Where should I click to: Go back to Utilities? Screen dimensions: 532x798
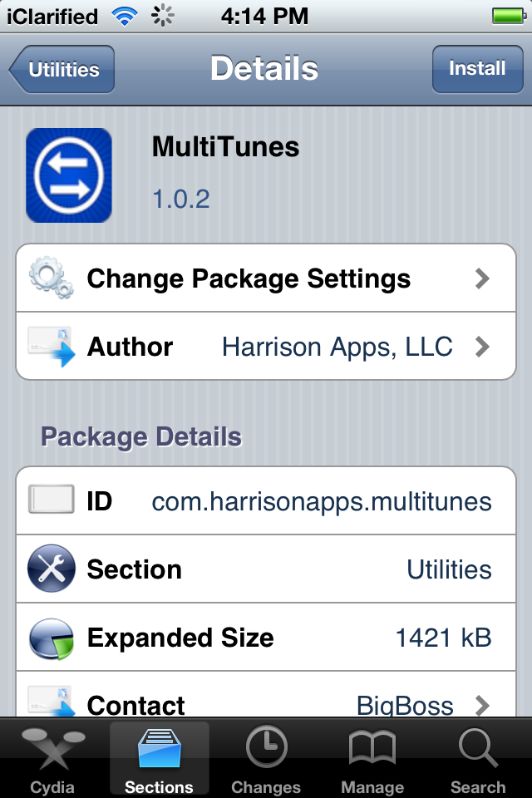[62, 69]
